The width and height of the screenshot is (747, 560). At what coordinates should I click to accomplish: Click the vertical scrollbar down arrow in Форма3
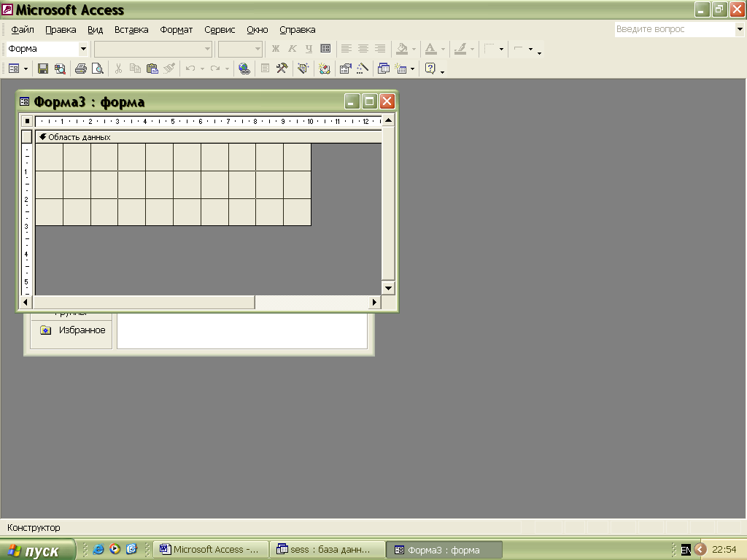click(x=388, y=287)
